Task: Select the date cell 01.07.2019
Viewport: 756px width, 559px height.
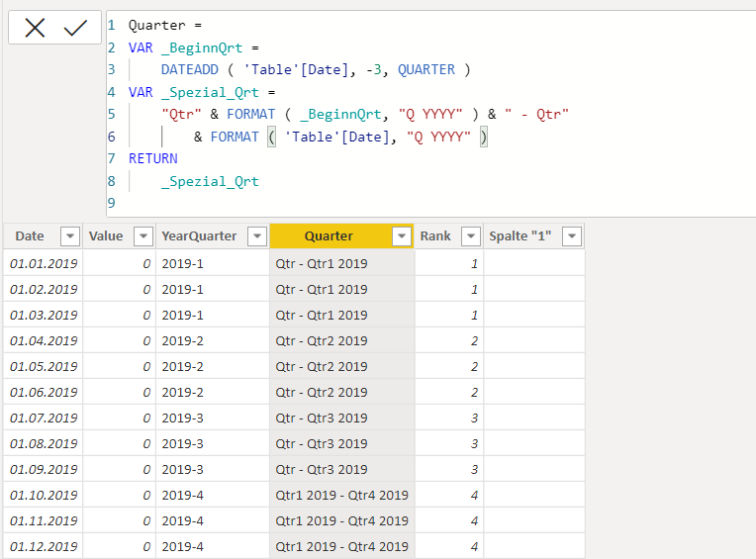Action: 43,418
